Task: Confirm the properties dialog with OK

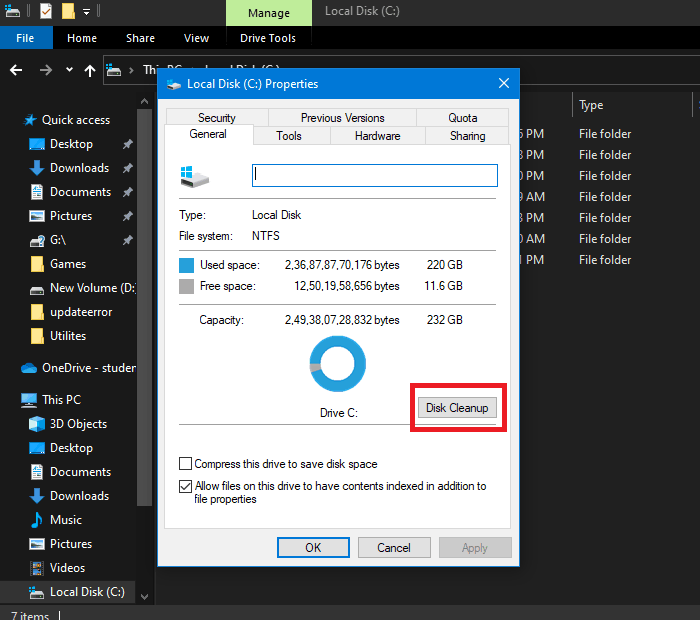Action: [313, 548]
